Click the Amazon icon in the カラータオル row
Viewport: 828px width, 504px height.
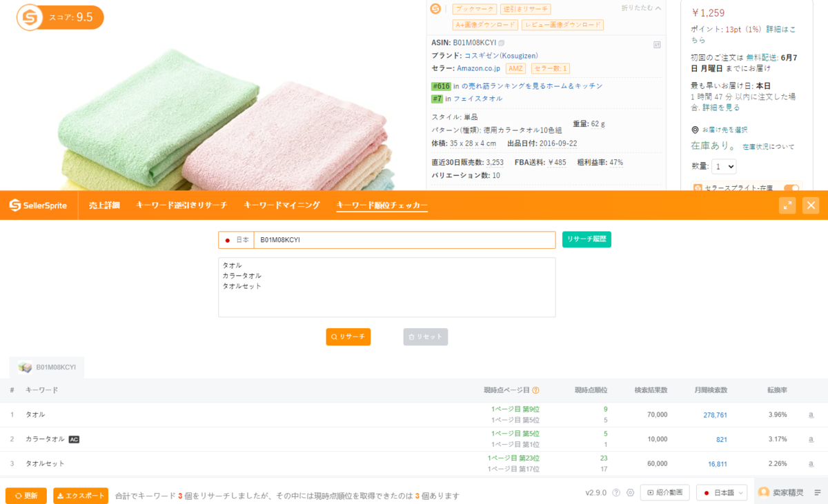pyautogui.click(x=811, y=439)
